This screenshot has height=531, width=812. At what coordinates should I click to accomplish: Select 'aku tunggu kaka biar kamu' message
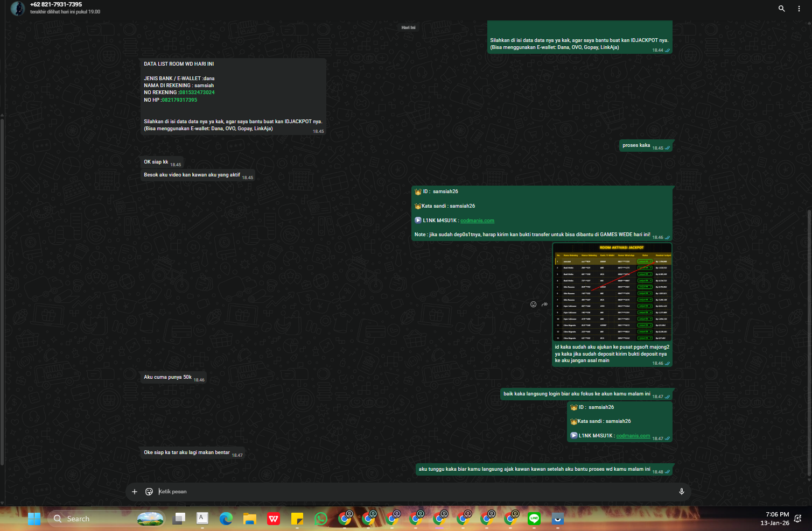click(x=544, y=469)
